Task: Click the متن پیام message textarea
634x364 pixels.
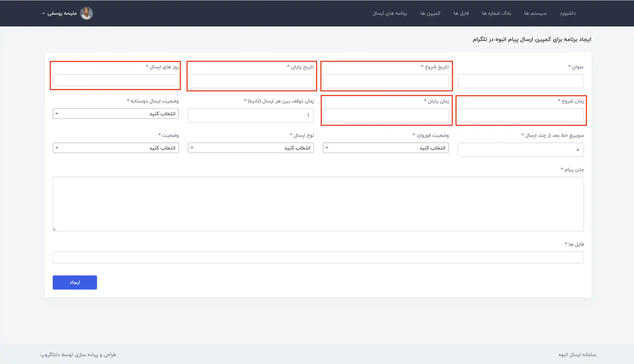Action: (x=318, y=204)
